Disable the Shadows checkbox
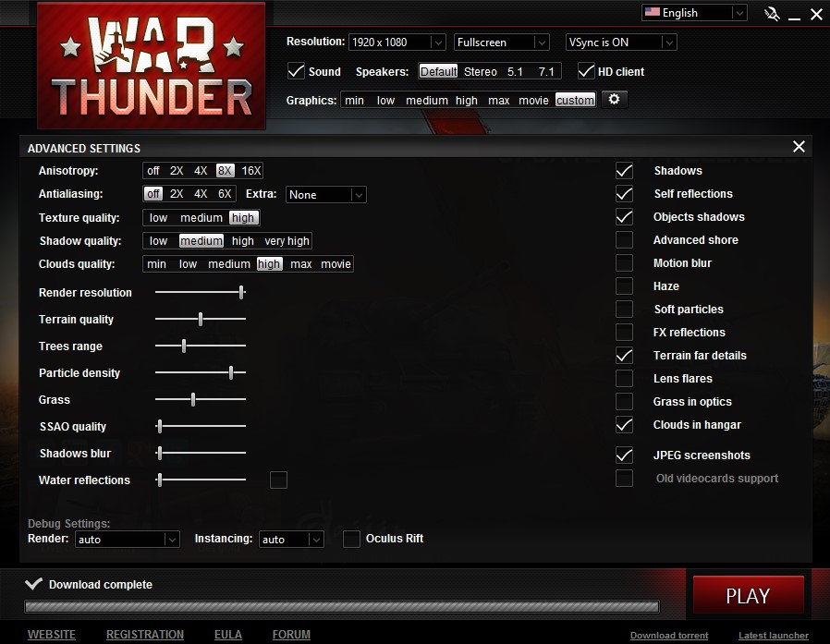 tap(624, 170)
